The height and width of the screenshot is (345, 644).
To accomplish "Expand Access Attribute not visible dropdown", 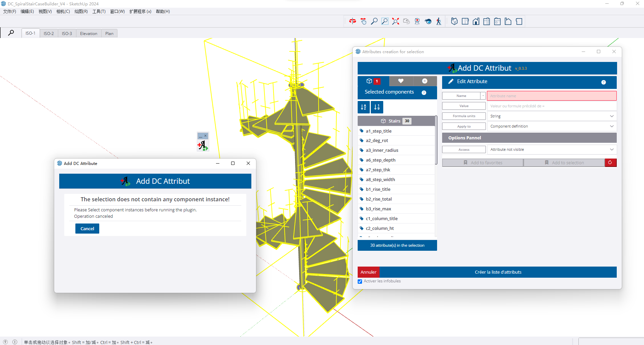I will 551,149.
